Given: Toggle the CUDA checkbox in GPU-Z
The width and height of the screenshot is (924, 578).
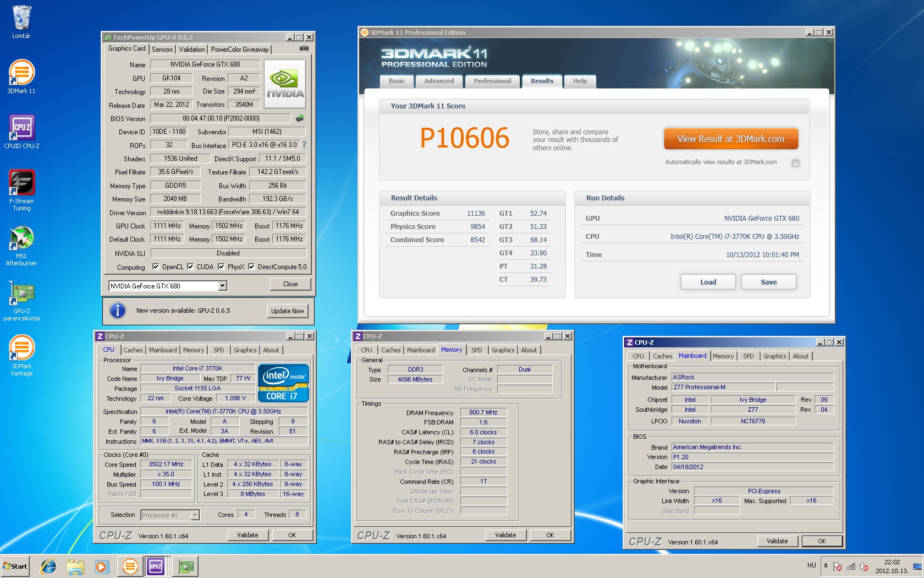Looking at the screenshot, I should pos(190,267).
